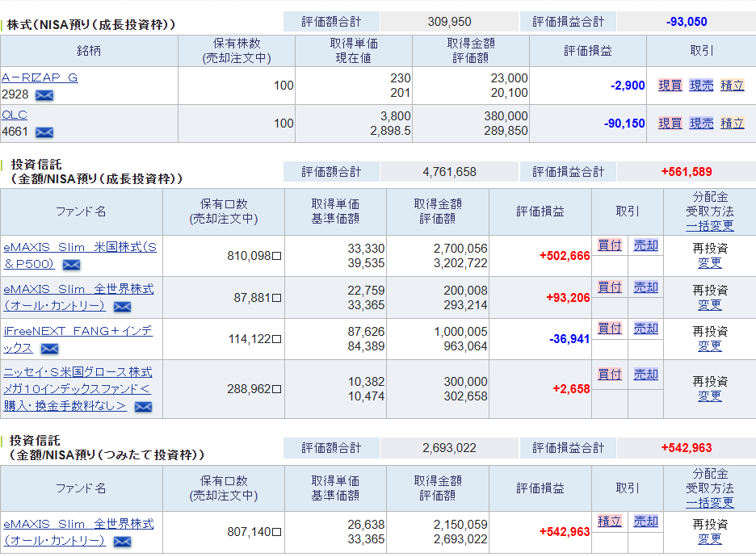Viewport: 756px width, 557px height.
Task: Open the mail icon for ニッセイ・S米国グロース株式 fund
Action: click(x=143, y=407)
